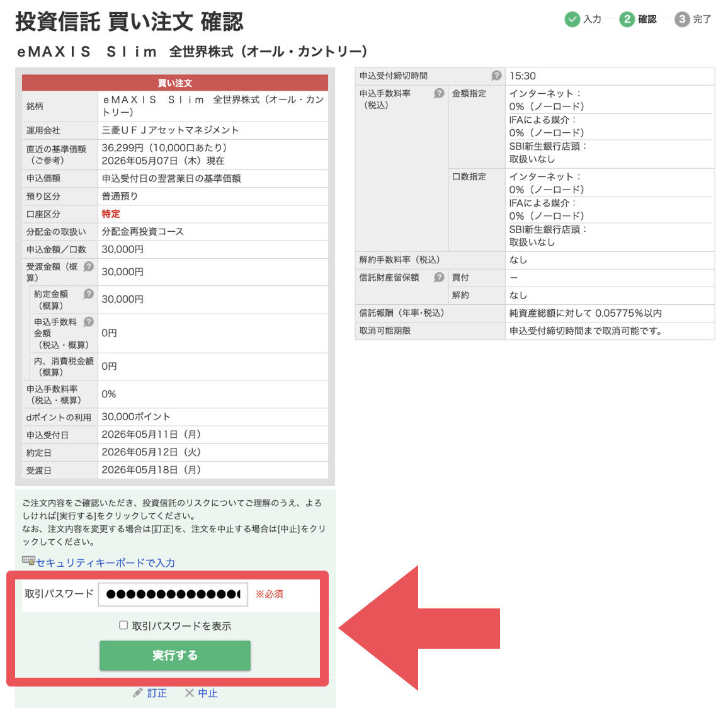This screenshot has height=718, width=728.
Task: Click 普通預り custody type value
Action: tap(120, 196)
